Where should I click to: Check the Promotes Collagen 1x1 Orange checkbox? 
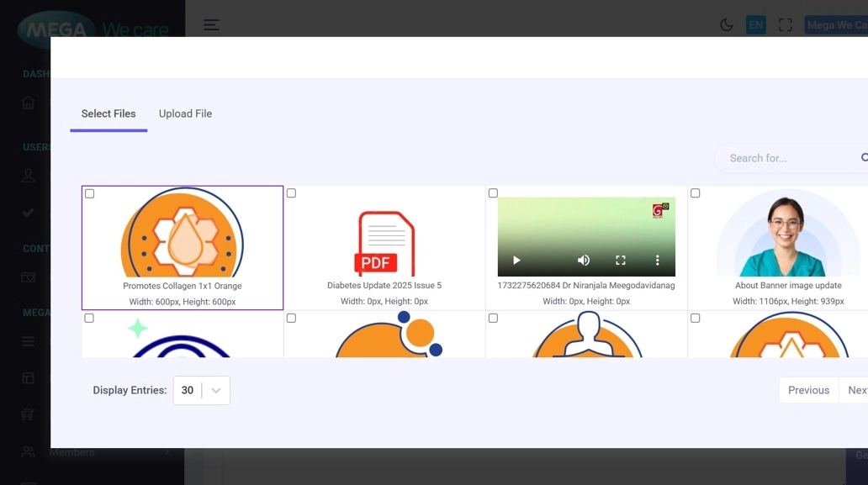(x=90, y=194)
